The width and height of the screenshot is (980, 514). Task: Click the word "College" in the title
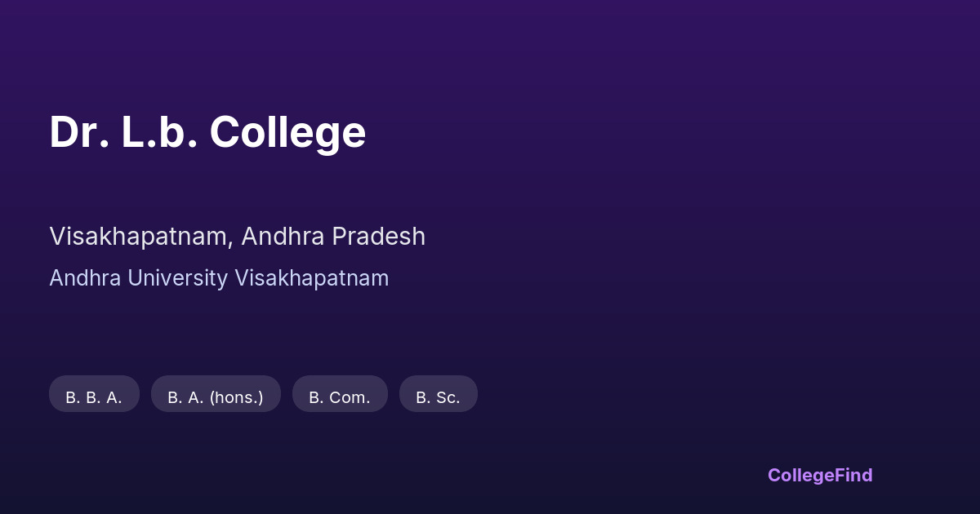287,132
